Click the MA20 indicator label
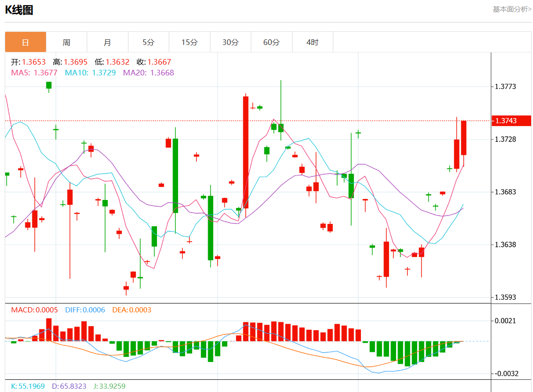Screen dimensions: 533x392 [149, 73]
